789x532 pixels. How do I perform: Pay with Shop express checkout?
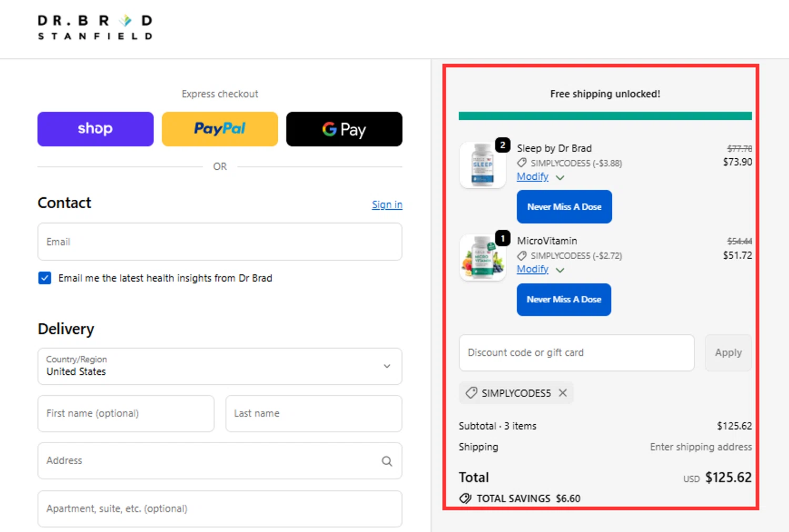tap(95, 129)
